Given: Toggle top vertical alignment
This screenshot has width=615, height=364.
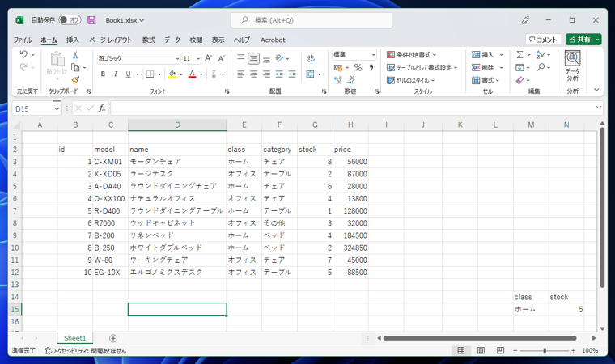Looking at the screenshot, I should coord(241,58).
